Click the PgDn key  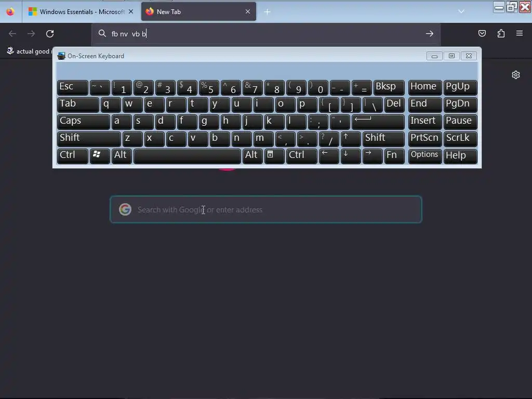460,104
